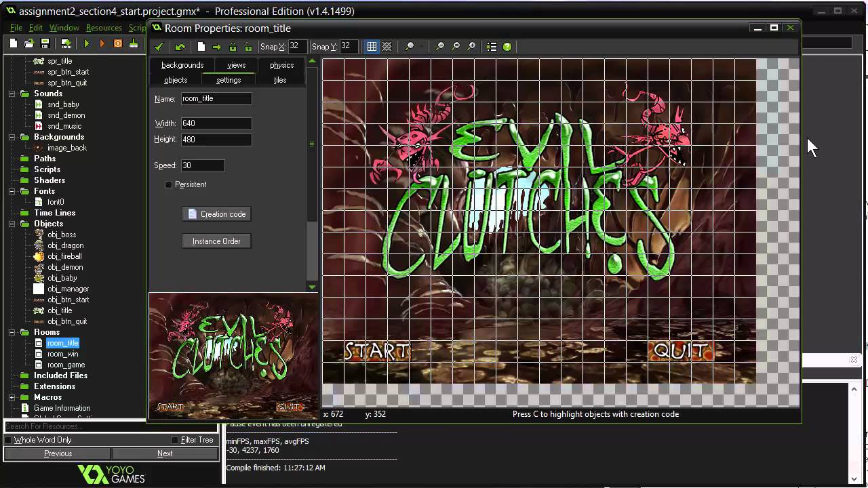
Task: Save the project with the floppy icon
Action: tap(45, 43)
